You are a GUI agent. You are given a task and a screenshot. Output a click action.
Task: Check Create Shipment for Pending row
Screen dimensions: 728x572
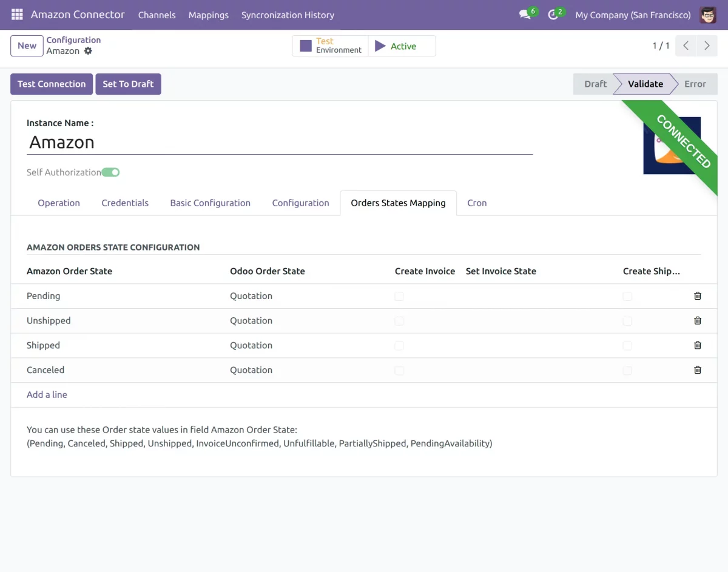tap(627, 296)
